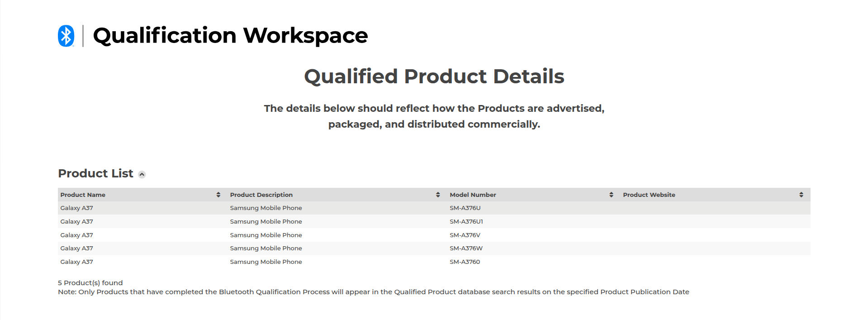The width and height of the screenshot is (868, 320).
Task: Click the Product List heading text
Action: pos(95,174)
